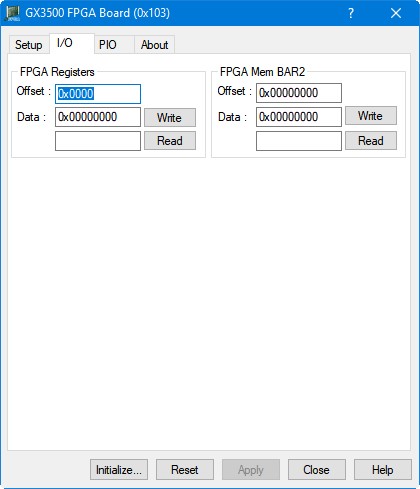Screen dimensions: 420x489
Task: Select the I/O tab
Action: pos(72,43)
